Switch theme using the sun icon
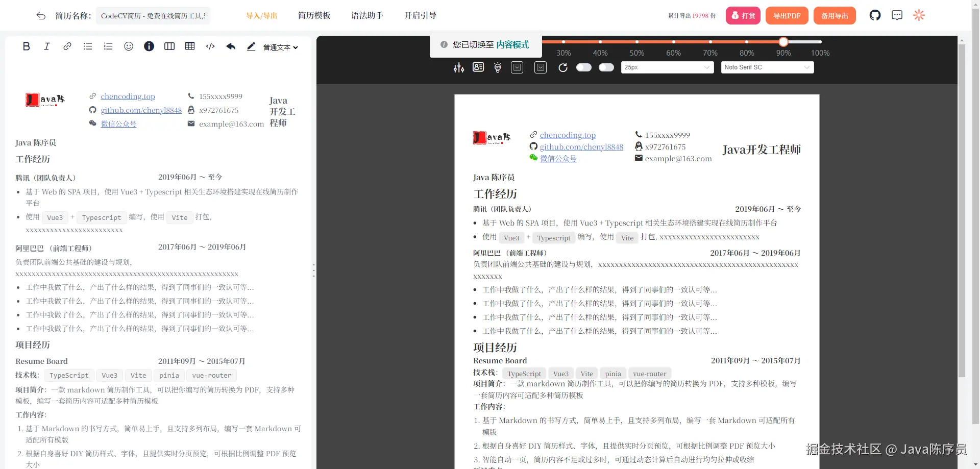Screen dimensions: 980x469 (919, 15)
